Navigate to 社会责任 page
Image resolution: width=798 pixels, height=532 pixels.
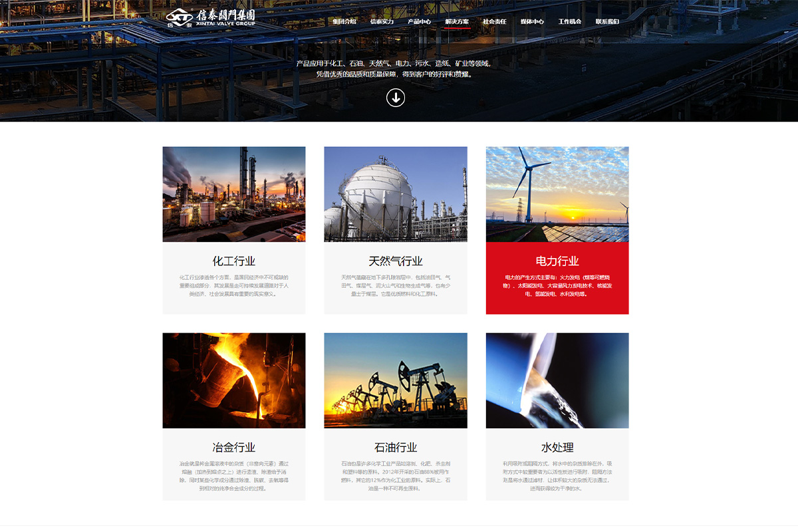494,21
